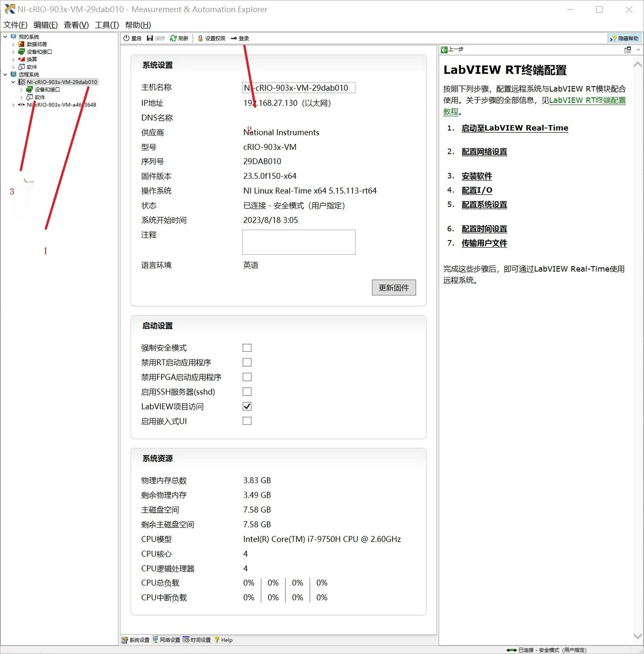Screen dimensions: 644x654
Task: Click the 主机名称 text field
Action: [x=299, y=88]
